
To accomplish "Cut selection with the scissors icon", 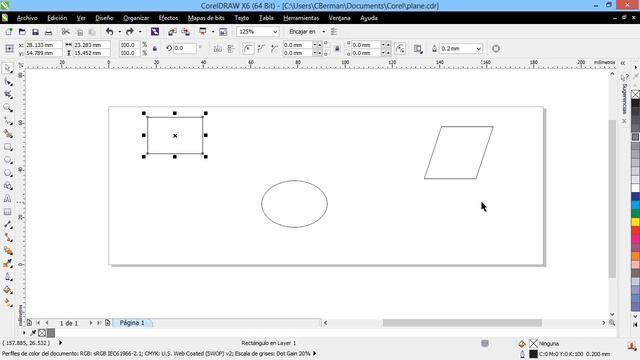I will [66, 31].
